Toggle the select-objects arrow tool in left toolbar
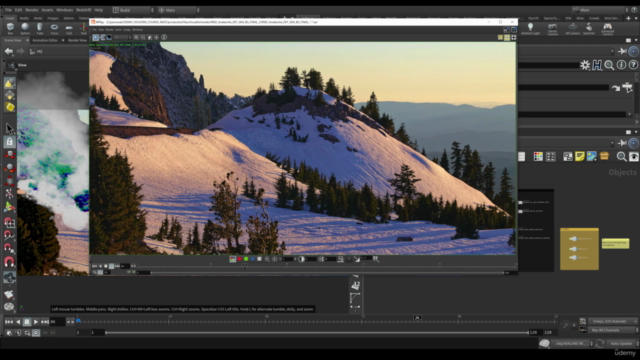640x360 pixels. click(9, 129)
